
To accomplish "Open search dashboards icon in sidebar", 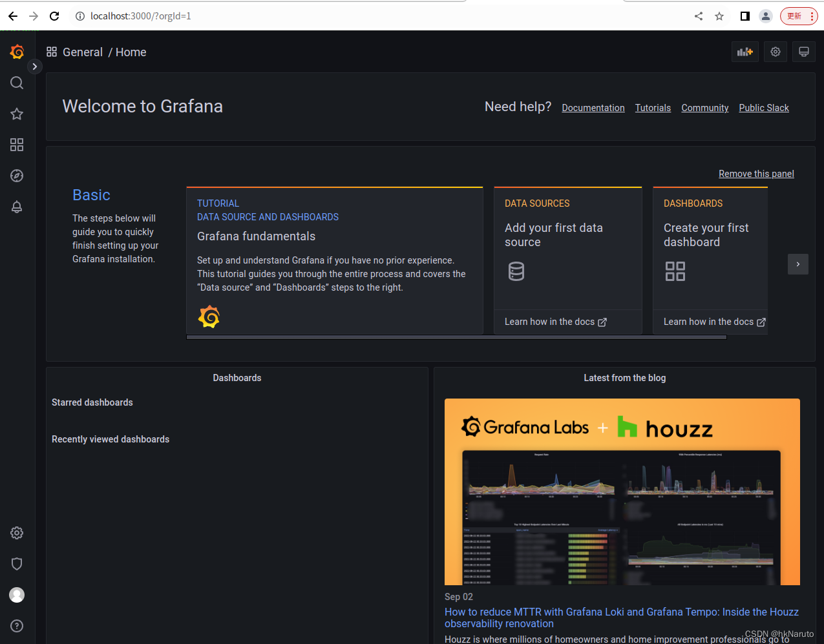I will [17, 83].
